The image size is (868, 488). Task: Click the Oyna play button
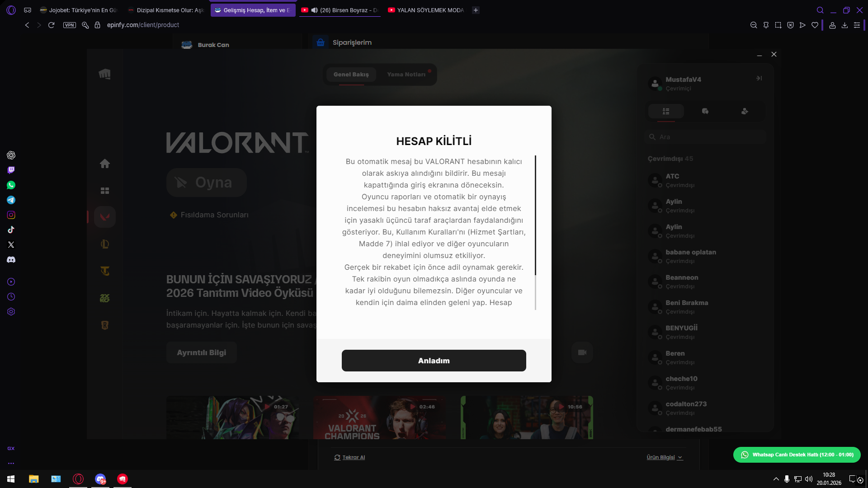(206, 183)
